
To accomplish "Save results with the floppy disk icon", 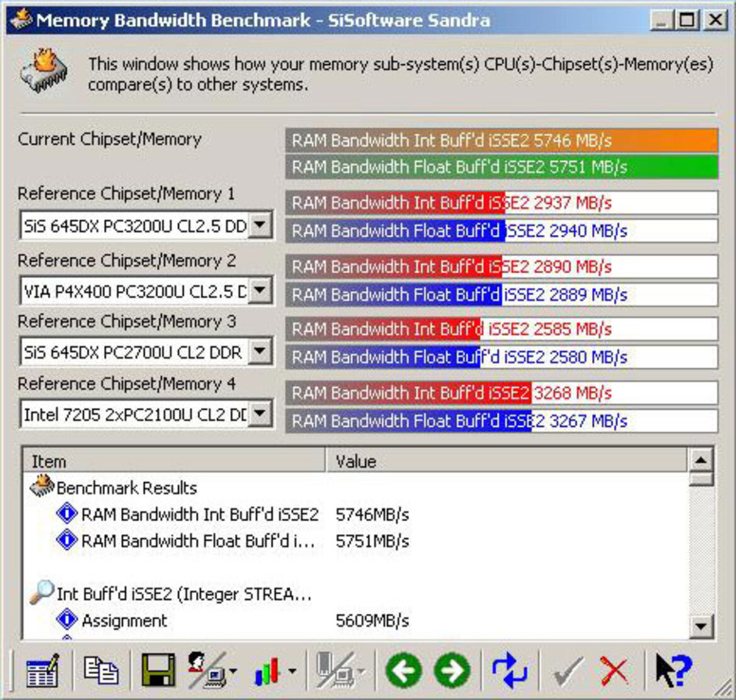I will pos(158,670).
